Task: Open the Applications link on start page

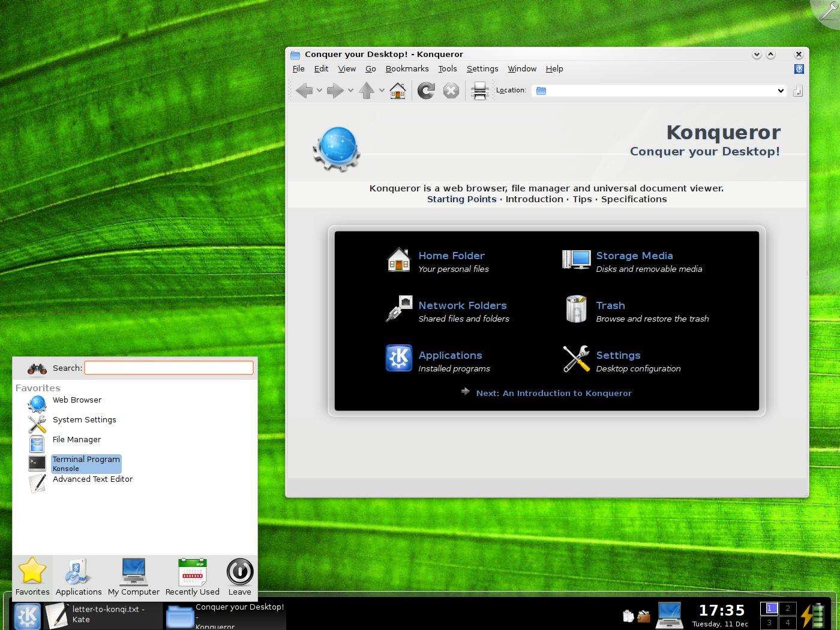Action: point(450,355)
